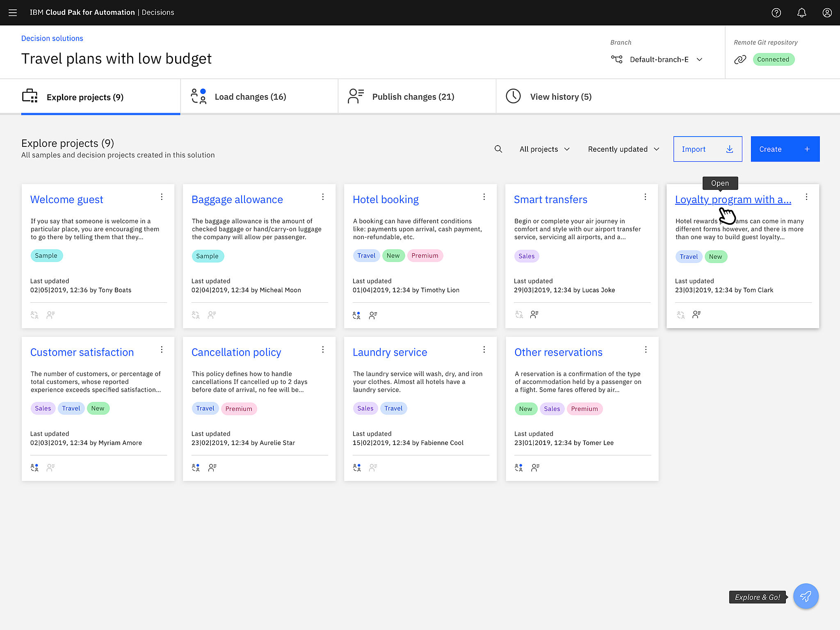Open the Hotel booking project

click(x=386, y=199)
